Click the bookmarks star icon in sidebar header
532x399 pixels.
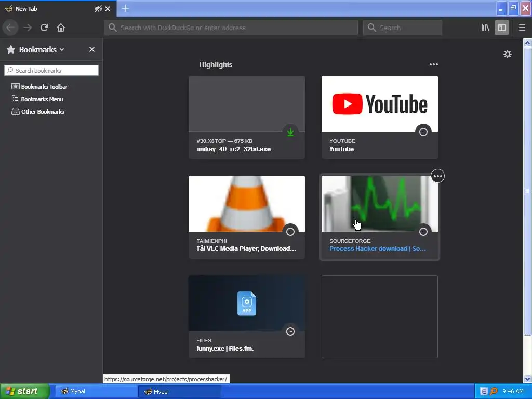coord(11,49)
